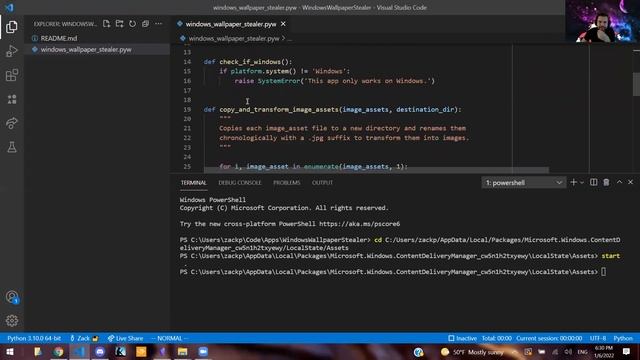Switch to the TERMINAL panel tab
640x360 pixels.
(193, 183)
